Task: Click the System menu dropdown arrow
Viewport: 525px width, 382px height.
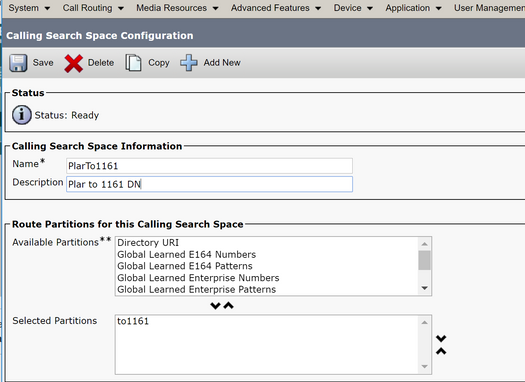Action: coord(47,8)
